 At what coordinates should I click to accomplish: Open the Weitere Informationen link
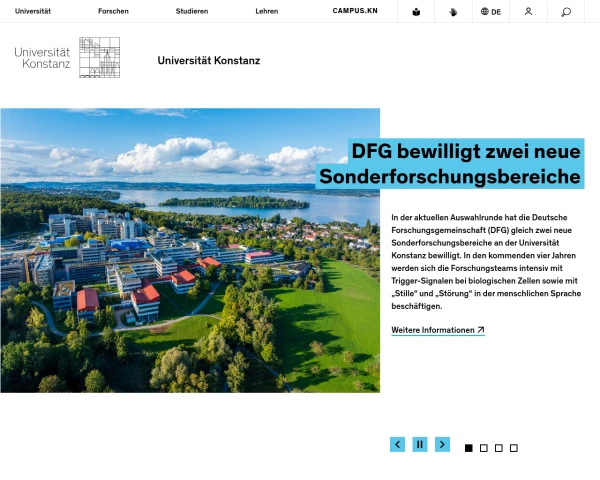(438, 330)
